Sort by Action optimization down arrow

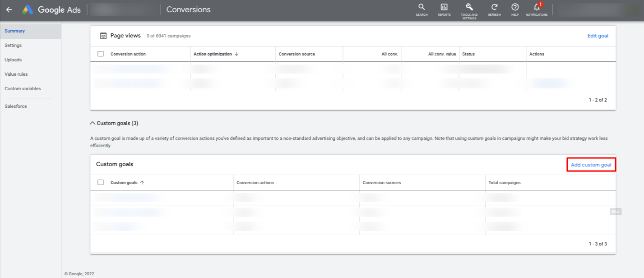(x=236, y=54)
